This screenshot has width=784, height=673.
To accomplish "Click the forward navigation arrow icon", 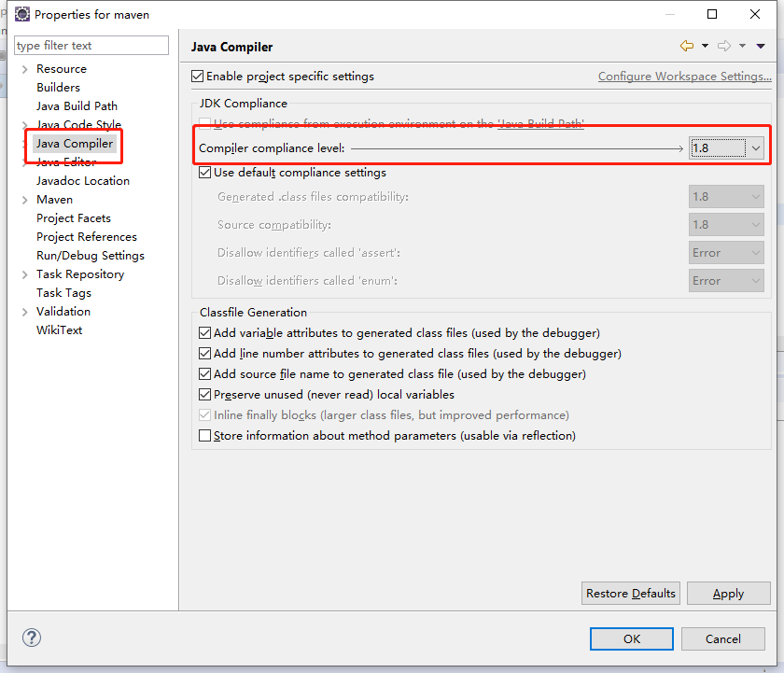I will click(x=724, y=46).
